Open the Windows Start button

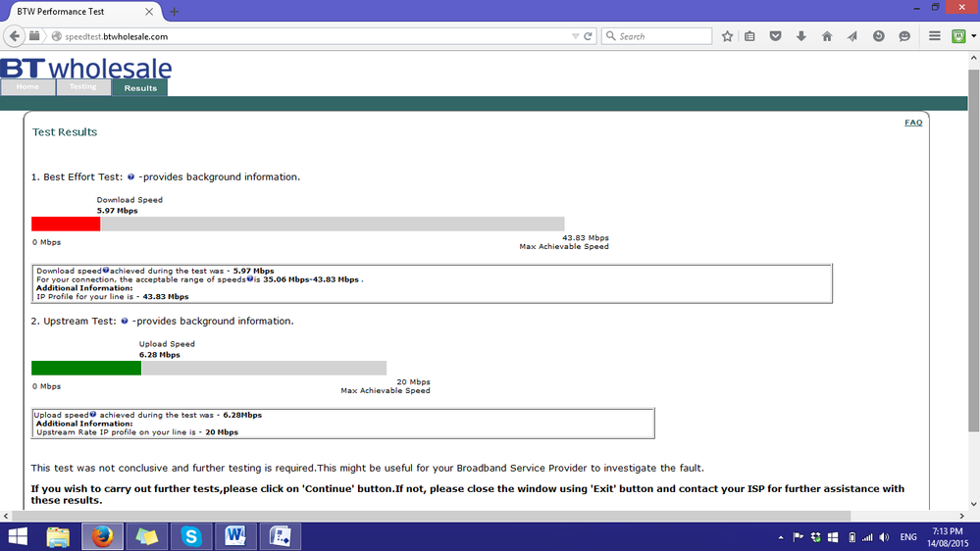(18, 536)
